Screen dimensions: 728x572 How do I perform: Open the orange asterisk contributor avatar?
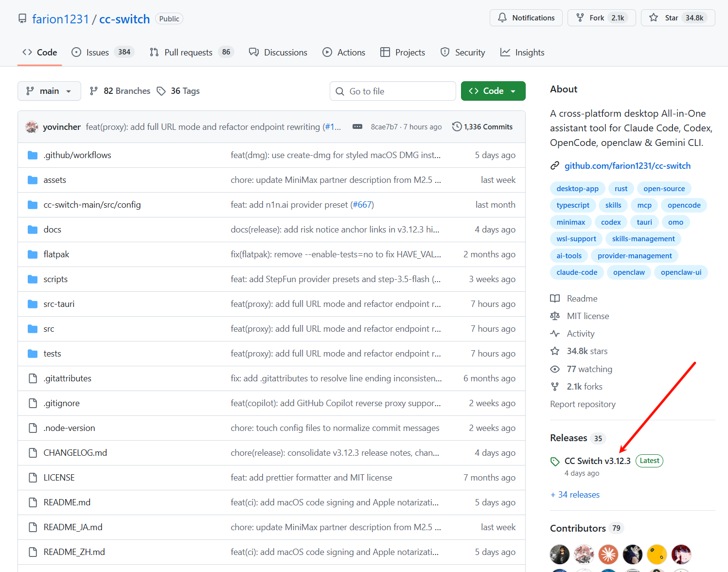(608, 554)
